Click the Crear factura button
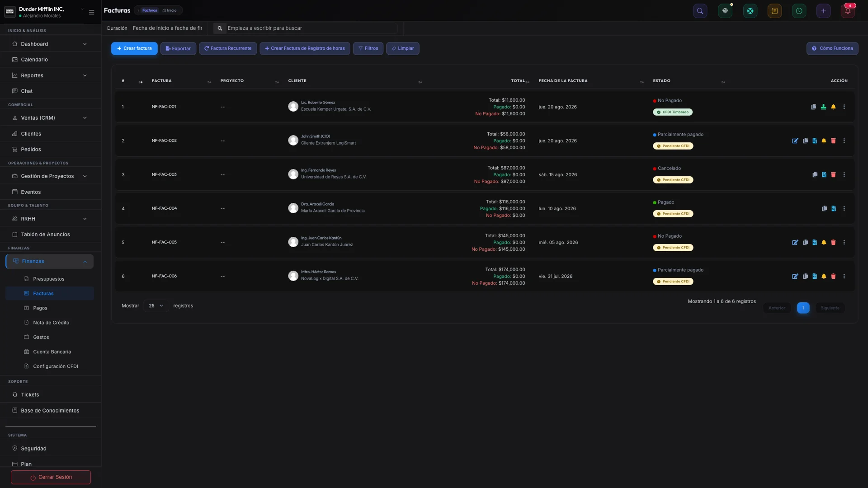The width and height of the screenshot is (868, 488). tap(134, 48)
